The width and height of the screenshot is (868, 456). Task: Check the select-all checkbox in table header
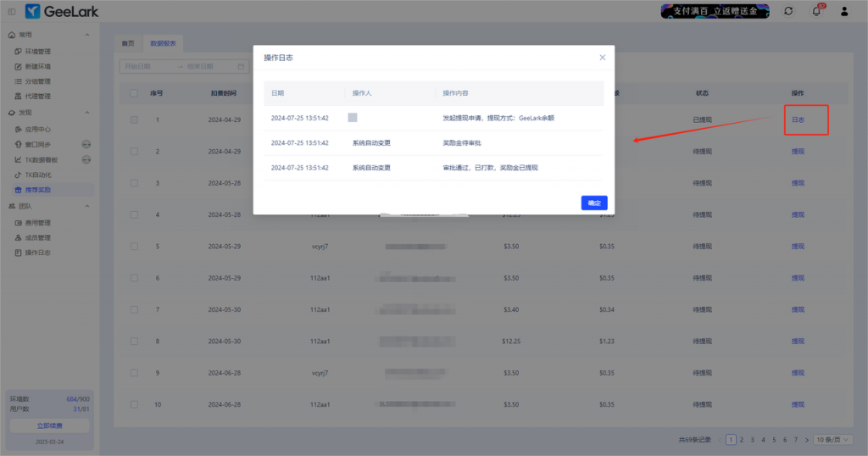click(134, 93)
